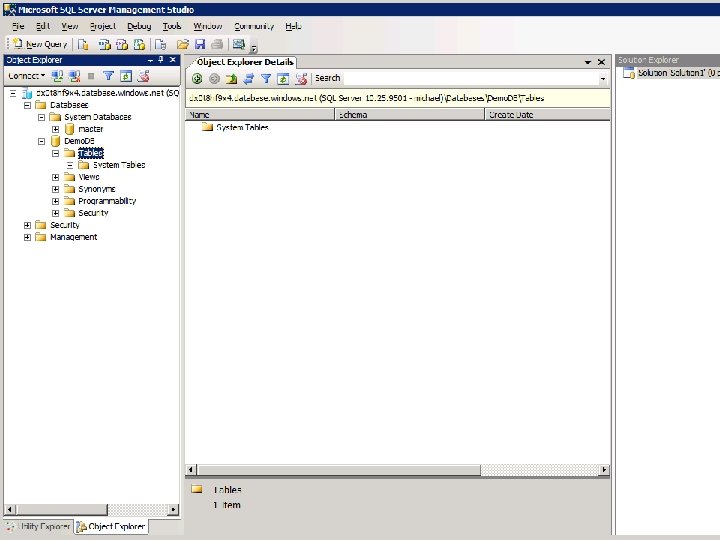
Task: Click the red icon left of the Search label
Action: 301,79
